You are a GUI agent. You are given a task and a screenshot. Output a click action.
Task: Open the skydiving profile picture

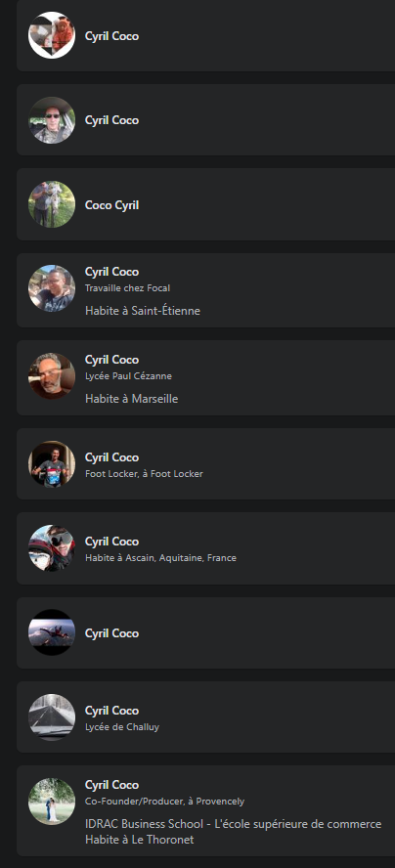[x=52, y=632]
